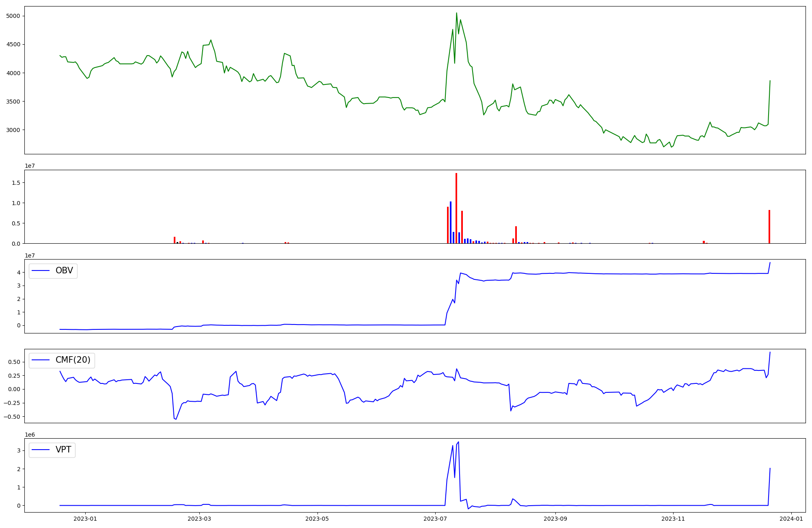Click the 2023-11 x-axis date label
This screenshot has height=528, width=812.
pos(673,518)
